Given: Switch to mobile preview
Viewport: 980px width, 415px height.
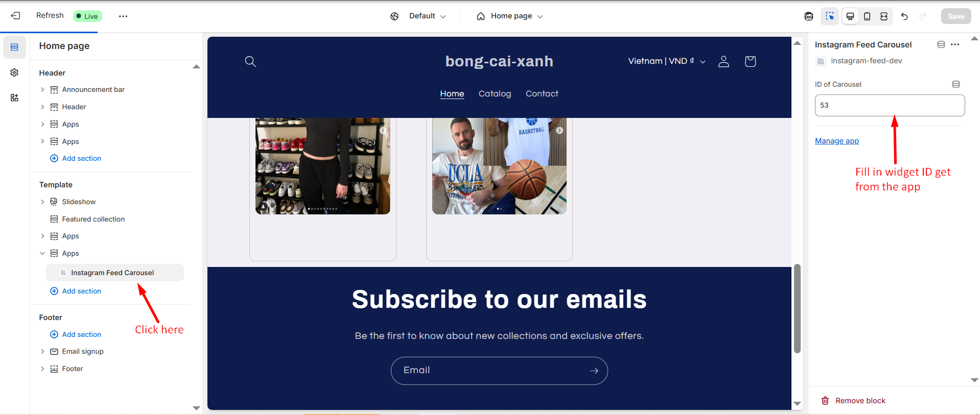Looking at the screenshot, I should click(867, 16).
